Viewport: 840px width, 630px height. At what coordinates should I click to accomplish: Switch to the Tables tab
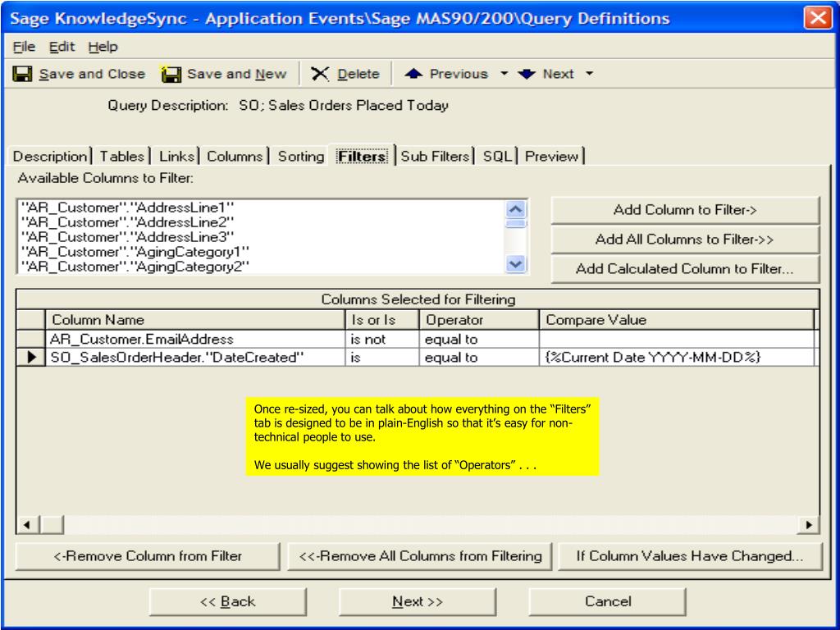122,157
